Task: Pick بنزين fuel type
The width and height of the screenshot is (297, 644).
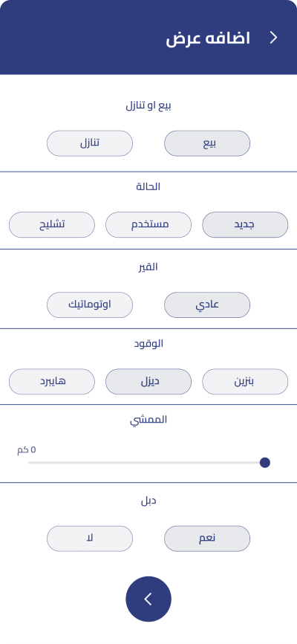Action: [245, 382]
